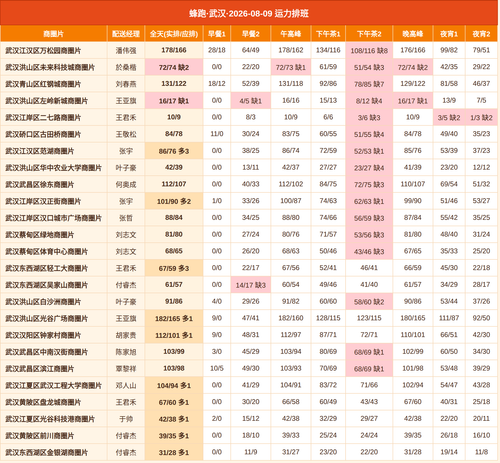Image resolution: width=500 pixels, height=463 pixels.
Task: Click the '早餐1' column header
Action: 217,34
